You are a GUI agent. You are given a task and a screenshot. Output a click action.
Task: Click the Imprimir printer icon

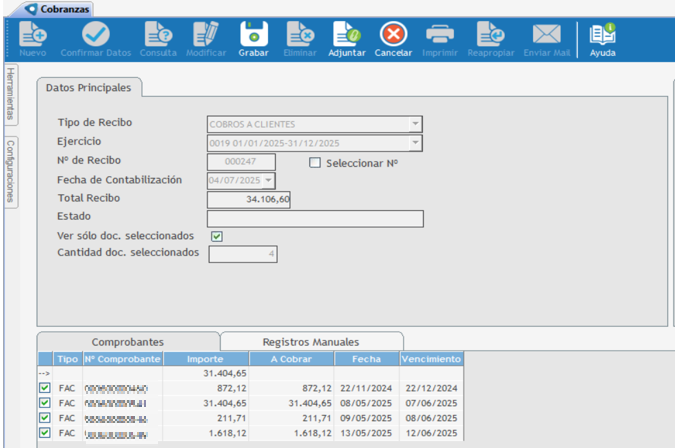tap(440, 35)
